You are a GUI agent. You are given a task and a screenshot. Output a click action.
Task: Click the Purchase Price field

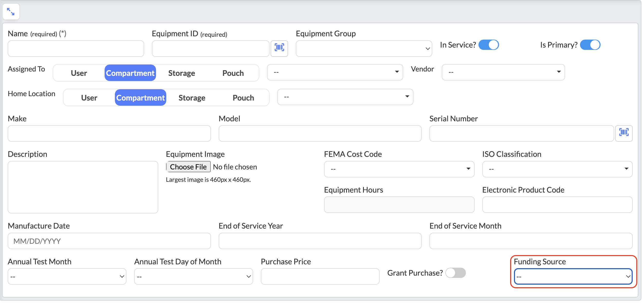coord(320,276)
